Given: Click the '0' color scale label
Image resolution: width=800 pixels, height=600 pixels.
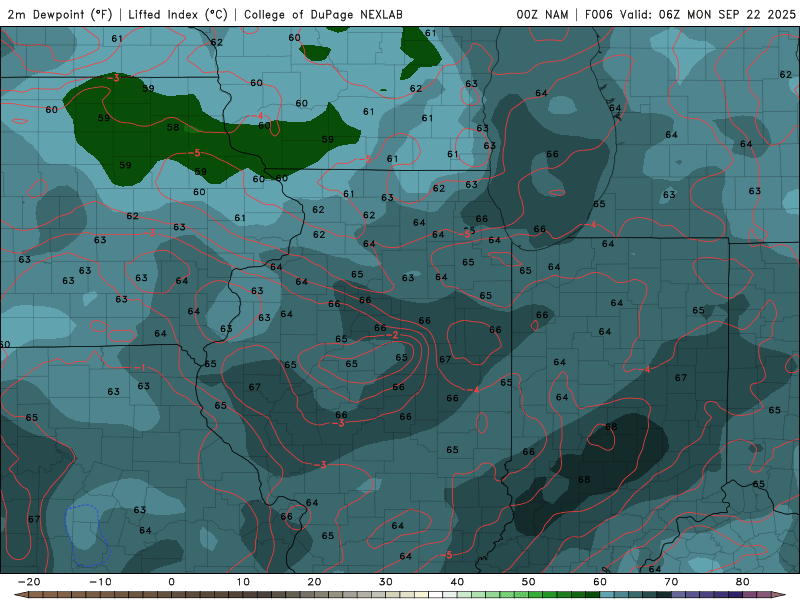Looking at the screenshot, I should 171,582.
